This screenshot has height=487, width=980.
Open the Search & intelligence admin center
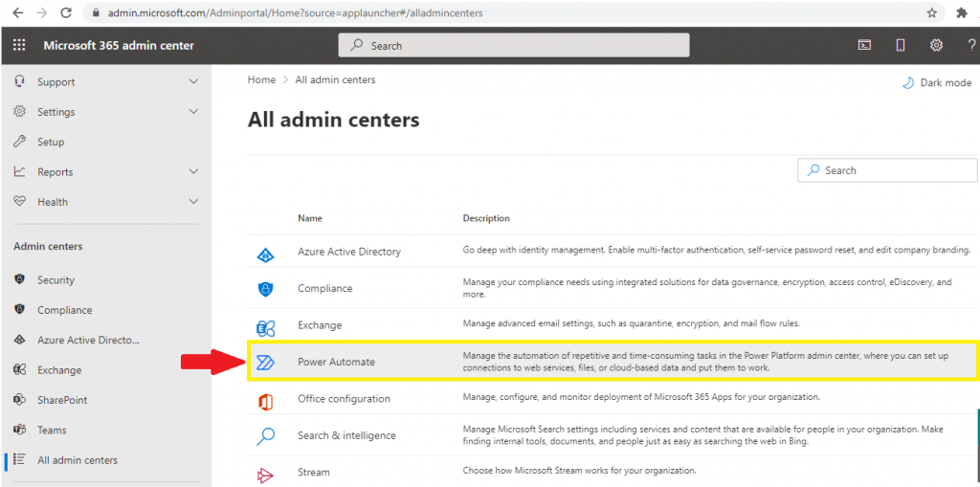pyautogui.click(x=346, y=435)
